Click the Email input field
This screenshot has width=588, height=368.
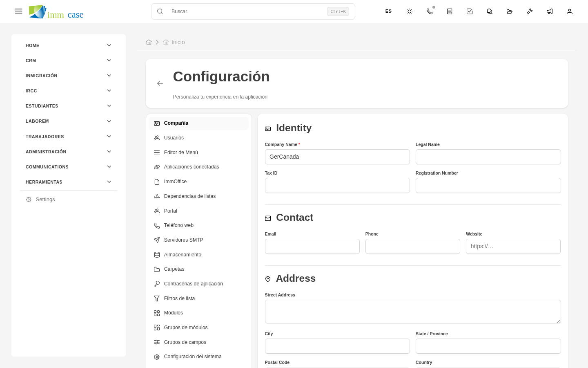[x=312, y=246]
